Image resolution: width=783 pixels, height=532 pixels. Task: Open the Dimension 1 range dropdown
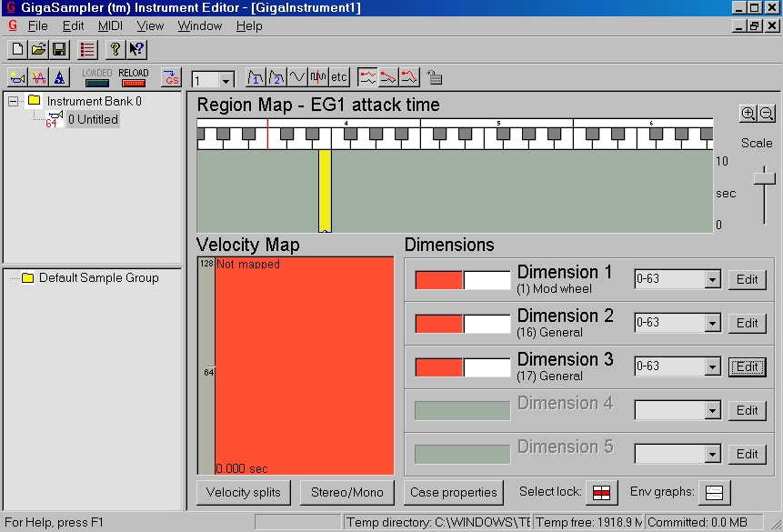713,279
